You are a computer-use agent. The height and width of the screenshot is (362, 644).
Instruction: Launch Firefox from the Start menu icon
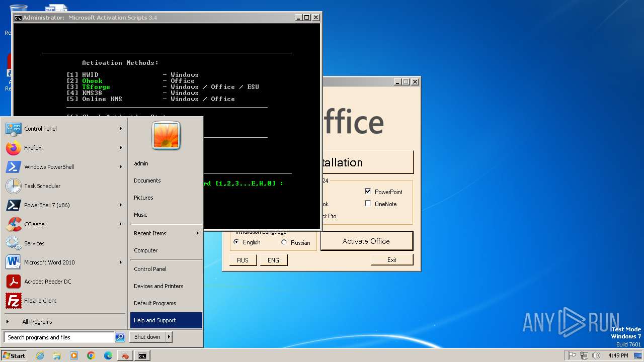(x=13, y=148)
